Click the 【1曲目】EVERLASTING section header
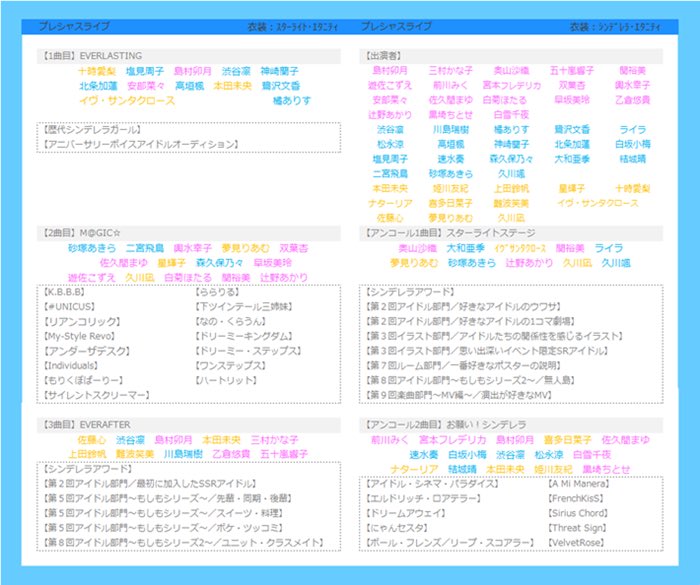 pos(188,56)
